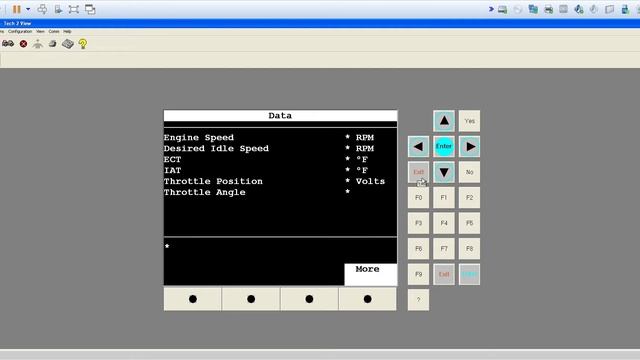Select the Engine Speed data row
The height and width of the screenshot is (360, 640).
click(280, 138)
